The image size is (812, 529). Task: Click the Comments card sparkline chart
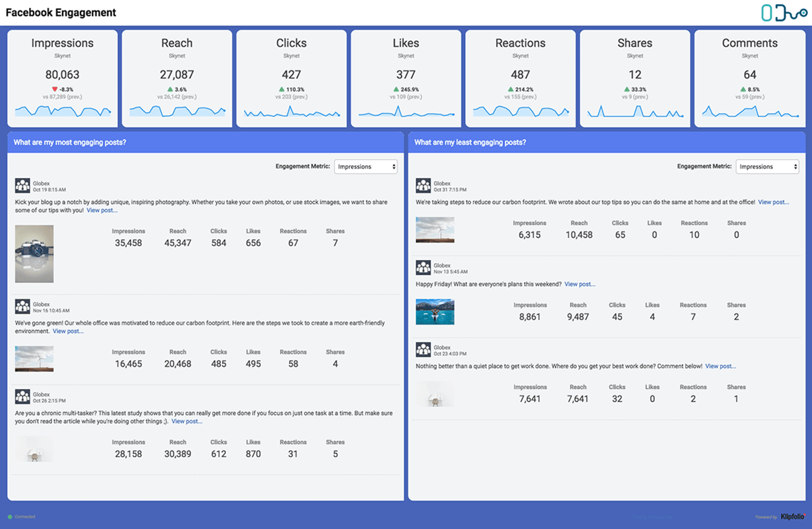750,112
